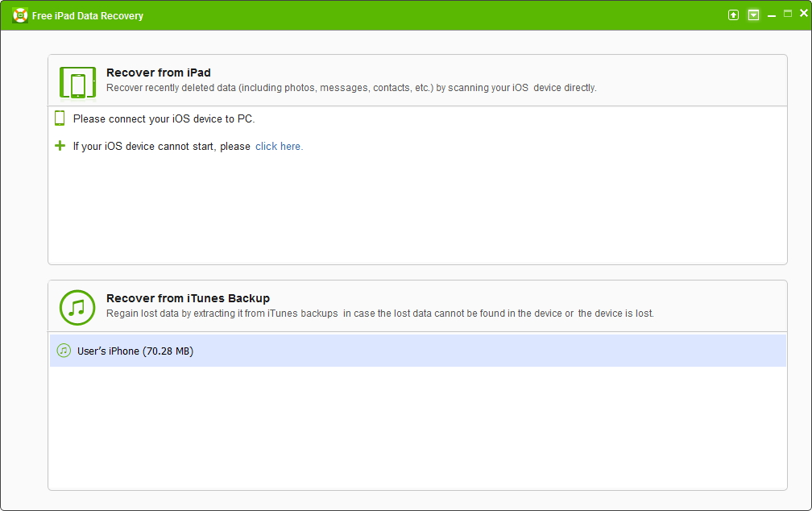Close the Free iPad Data Recovery window
The width and height of the screenshot is (812, 511).
(803, 15)
